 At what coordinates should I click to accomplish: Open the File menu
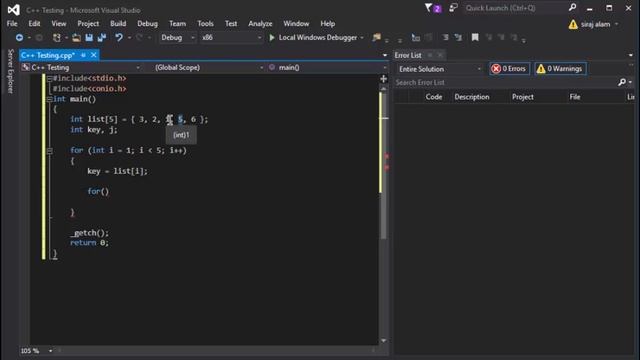point(12,24)
